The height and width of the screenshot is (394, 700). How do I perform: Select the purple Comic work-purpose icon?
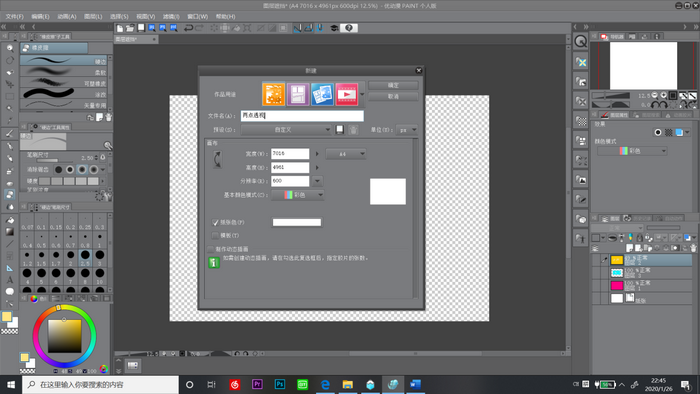click(x=298, y=94)
